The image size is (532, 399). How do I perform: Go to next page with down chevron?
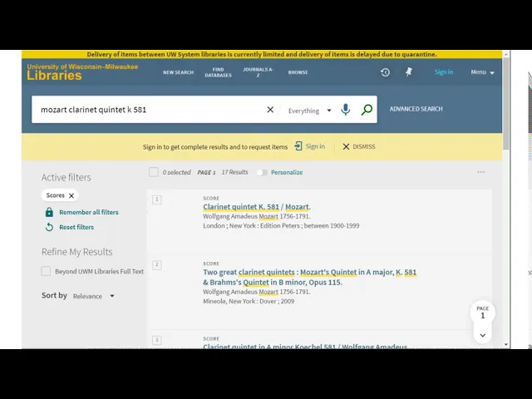click(482, 335)
